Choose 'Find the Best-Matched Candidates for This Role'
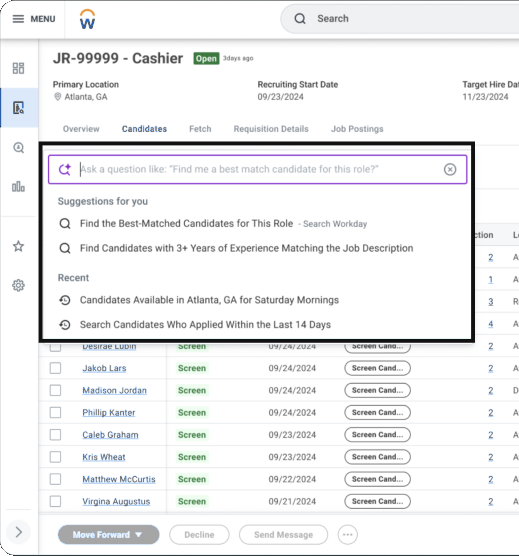Screen dimensions: 519x556 tap(186, 223)
